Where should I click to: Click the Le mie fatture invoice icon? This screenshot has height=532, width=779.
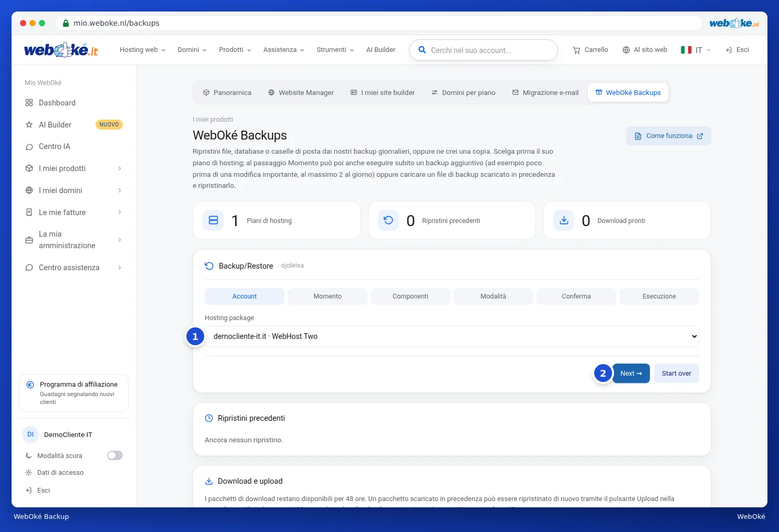point(29,212)
